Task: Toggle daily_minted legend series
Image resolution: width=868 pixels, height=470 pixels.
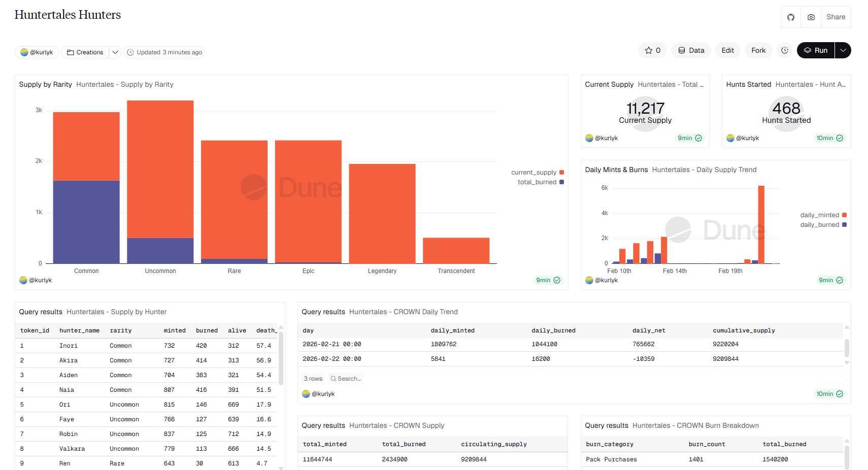Action: 819,215
